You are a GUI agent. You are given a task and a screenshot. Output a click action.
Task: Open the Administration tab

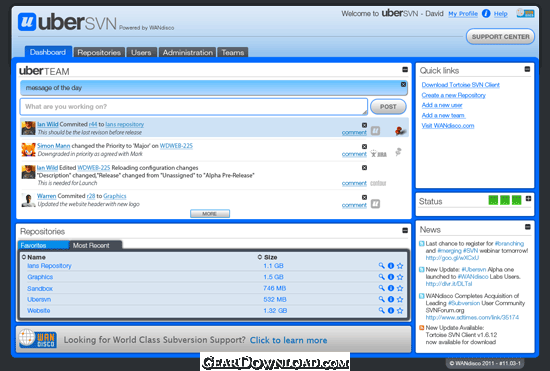187,52
